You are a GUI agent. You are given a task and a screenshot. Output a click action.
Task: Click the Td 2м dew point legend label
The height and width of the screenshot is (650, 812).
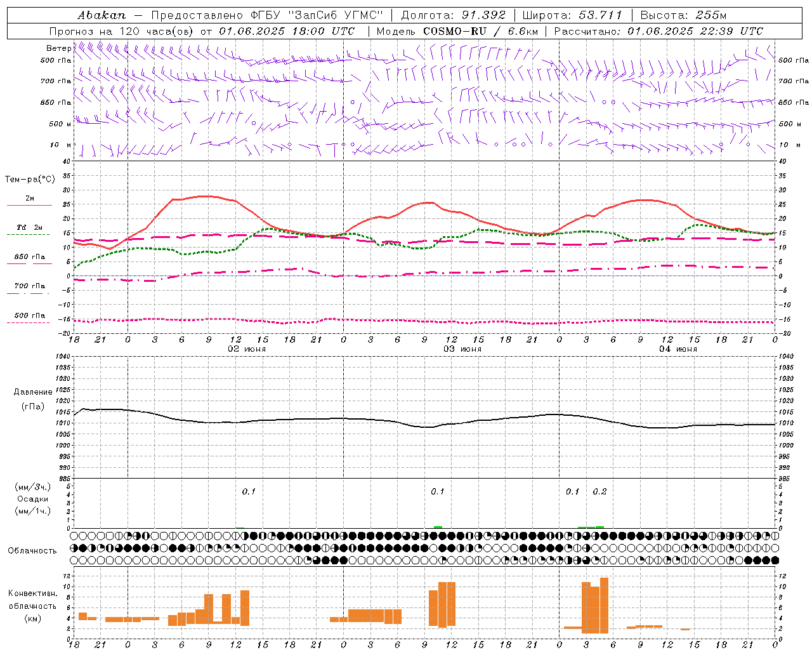point(29,227)
